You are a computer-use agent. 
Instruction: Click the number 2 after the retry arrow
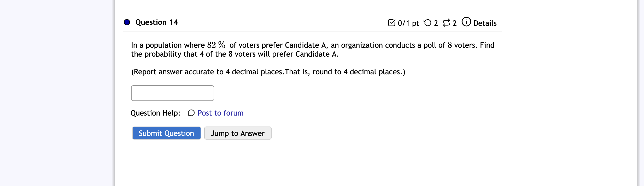point(436,23)
